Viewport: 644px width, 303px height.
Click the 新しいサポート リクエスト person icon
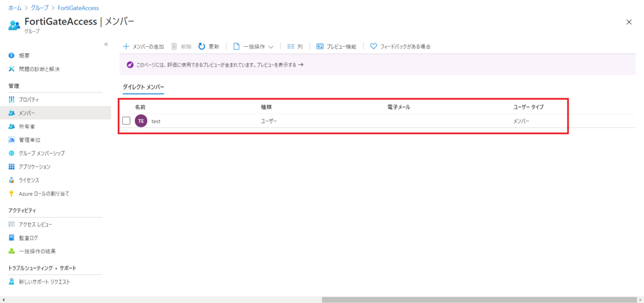tap(12, 282)
